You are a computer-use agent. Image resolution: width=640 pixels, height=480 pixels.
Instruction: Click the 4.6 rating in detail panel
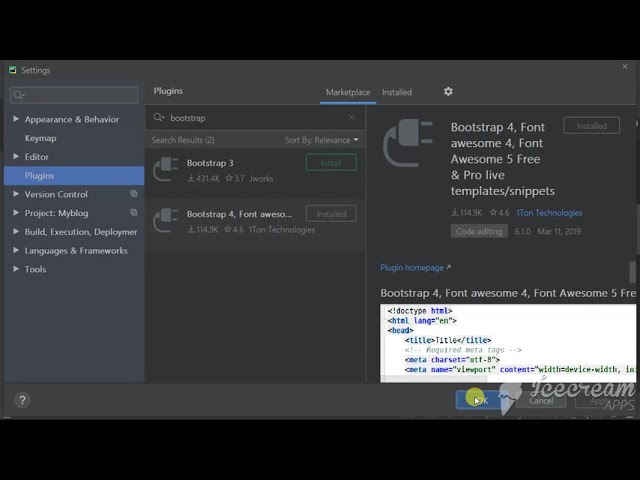500,213
